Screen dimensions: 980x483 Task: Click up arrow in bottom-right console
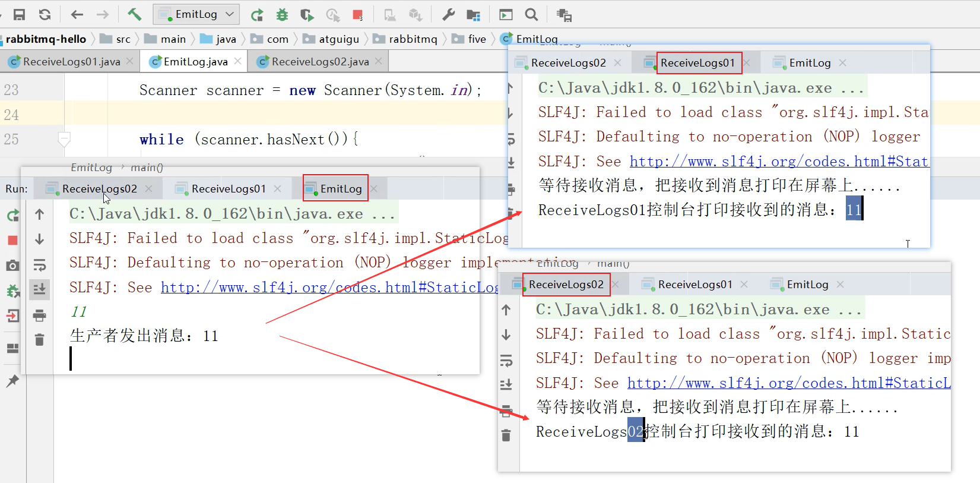coord(506,310)
